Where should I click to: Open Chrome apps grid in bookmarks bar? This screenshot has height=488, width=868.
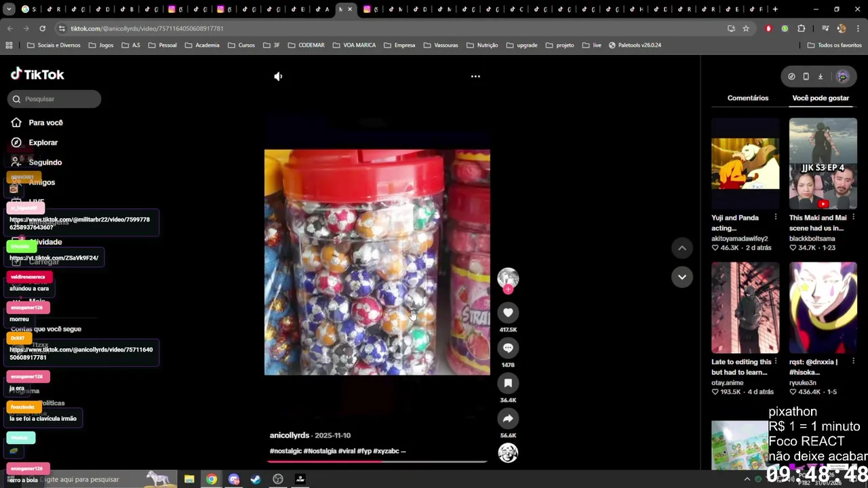pos(9,45)
